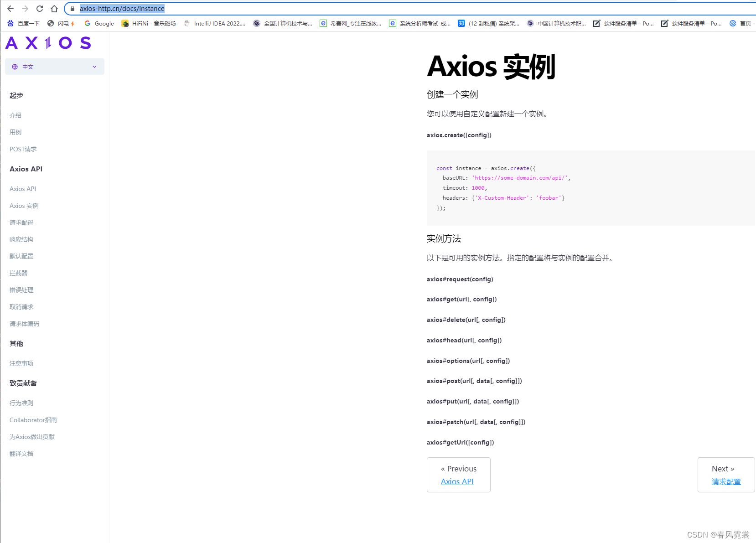The width and height of the screenshot is (756, 543).
Task: Select Axios 实例 in the sidebar
Action: (24, 206)
